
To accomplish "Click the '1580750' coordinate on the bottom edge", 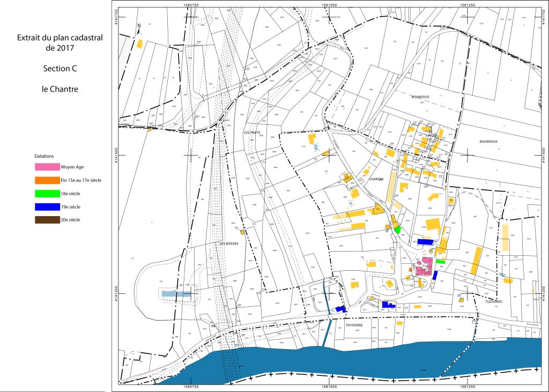I will point(191,387).
